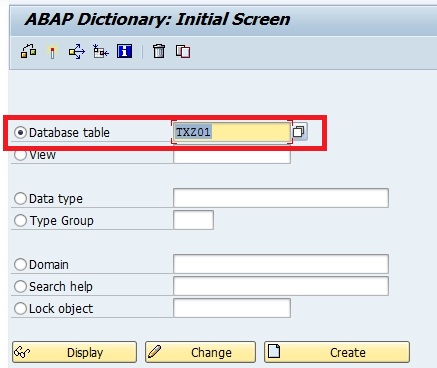Click the Copy object toolbar icon
This screenshot has height=368, width=437.
coord(183,52)
